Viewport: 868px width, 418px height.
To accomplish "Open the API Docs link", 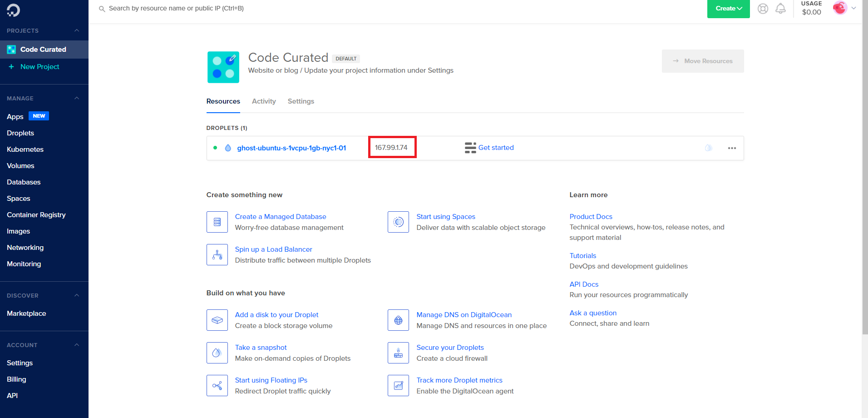I will click(584, 284).
